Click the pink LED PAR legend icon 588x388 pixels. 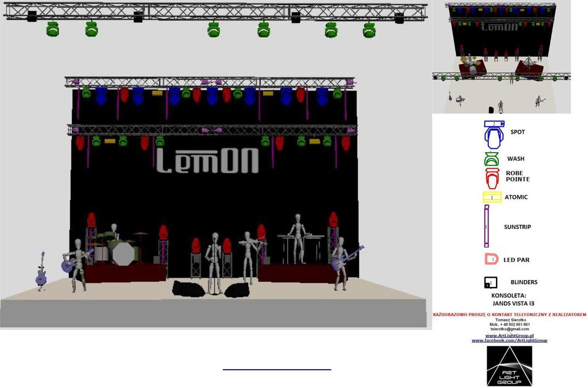point(492,259)
